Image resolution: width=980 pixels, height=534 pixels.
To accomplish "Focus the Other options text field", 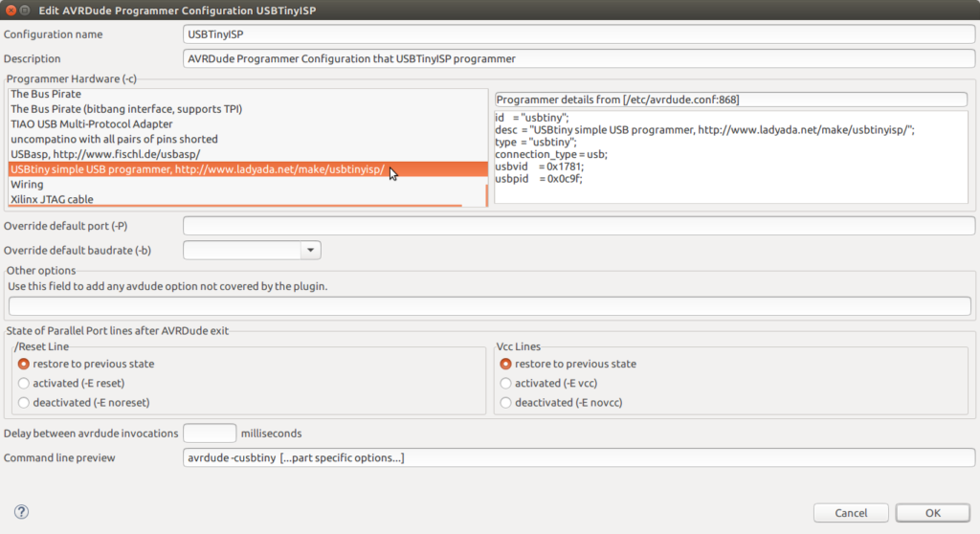I will pos(489,306).
